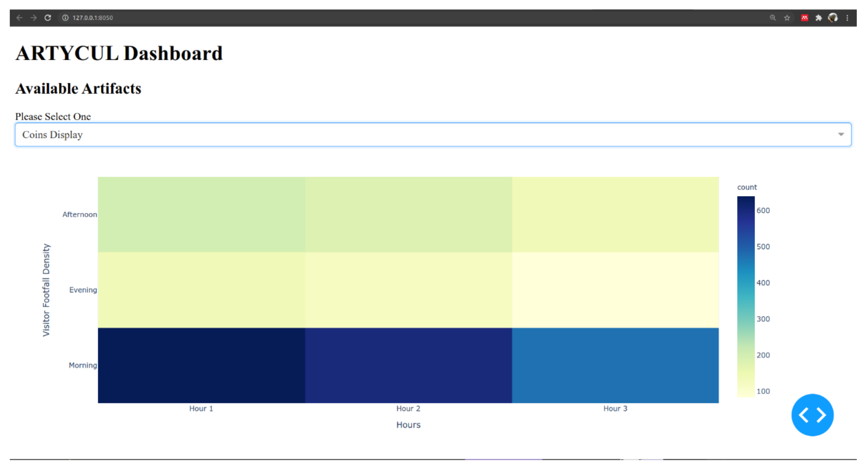The image size is (868, 471).
Task: Open the browser three-dot menu
Action: coord(847,17)
